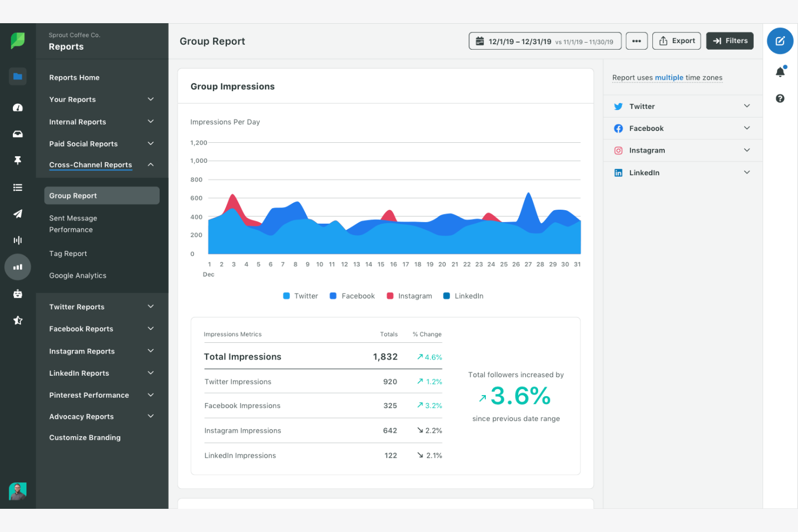Click the Group Impressions heading
Image resolution: width=798 pixels, height=532 pixels.
(x=232, y=86)
